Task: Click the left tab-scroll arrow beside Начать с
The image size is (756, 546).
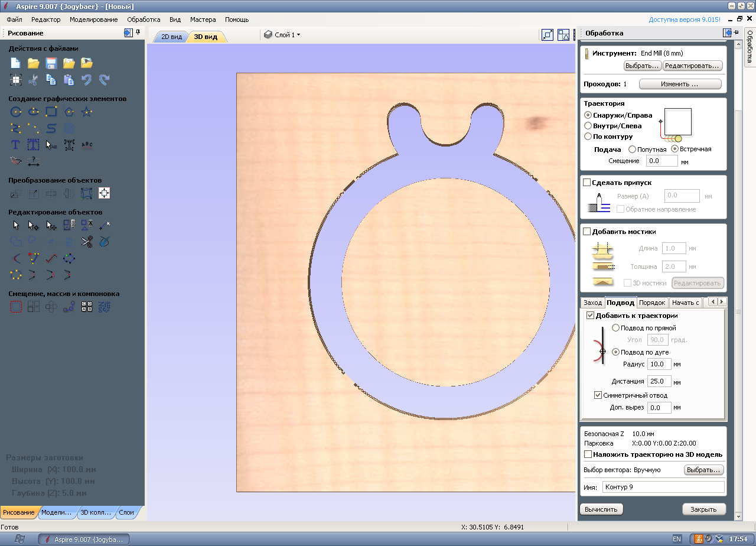Action: [x=712, y=302]
